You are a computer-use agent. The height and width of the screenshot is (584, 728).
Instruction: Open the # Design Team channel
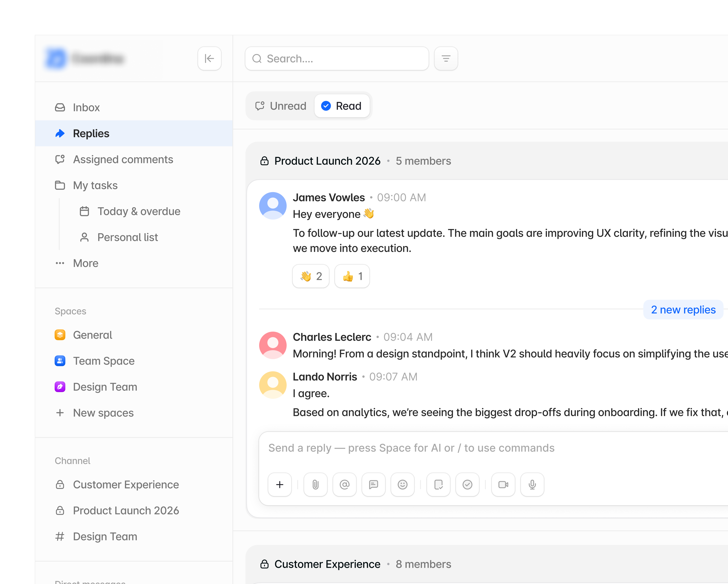pyautogui.click(x=134, y=537)
